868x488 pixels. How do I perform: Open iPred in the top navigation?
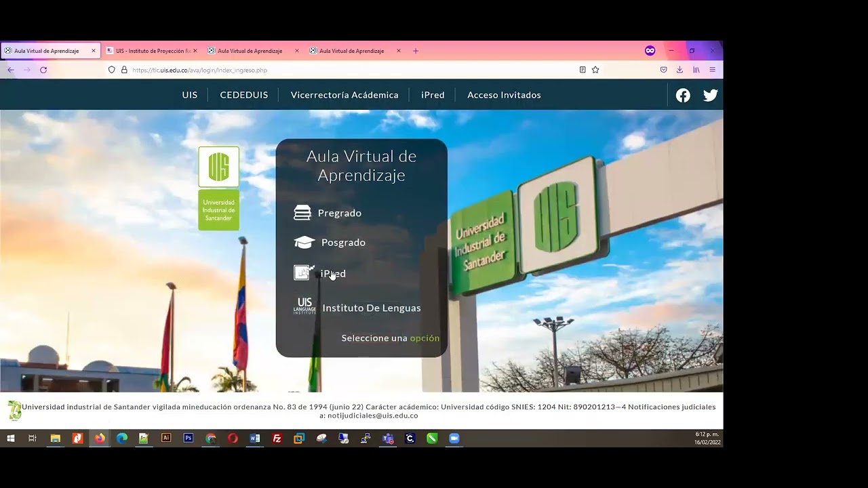tap(433, 95)
